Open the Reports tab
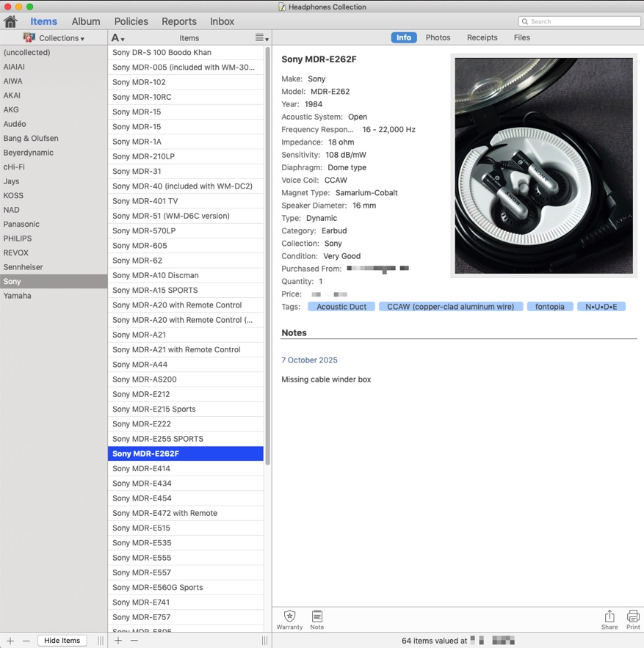The image size is (644, 648). tap(179, 21)
